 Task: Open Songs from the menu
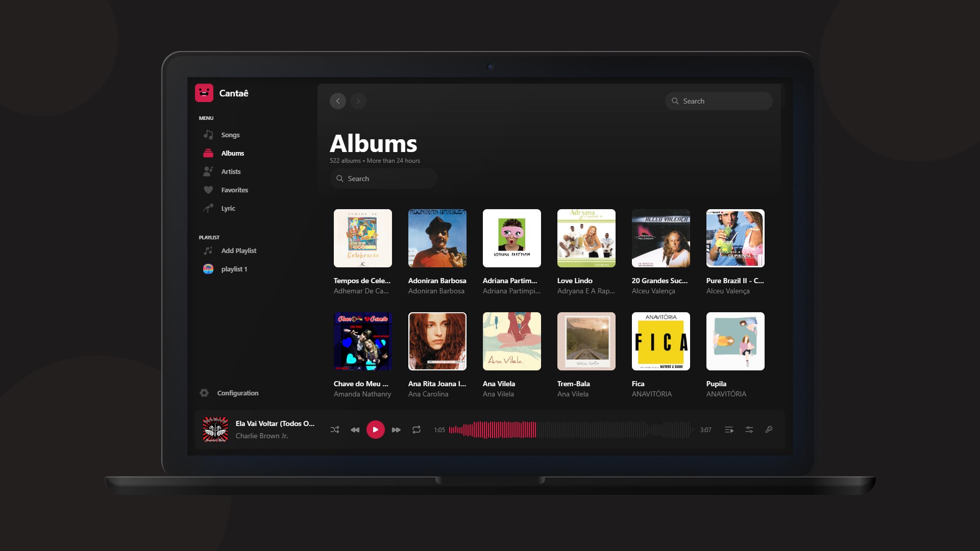[x=230, y=135]
